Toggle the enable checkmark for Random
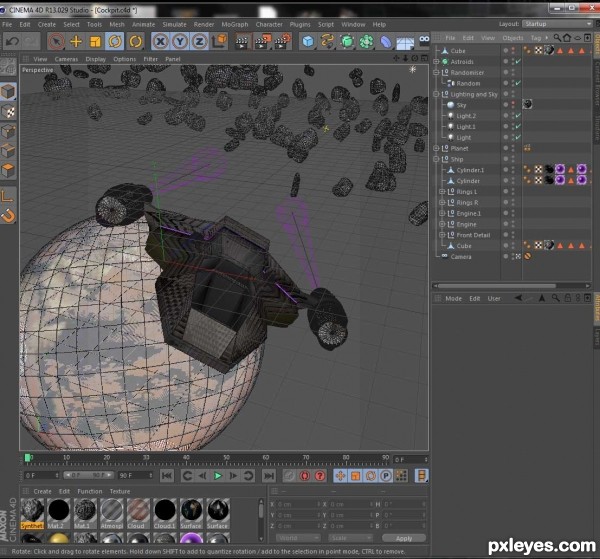The image size is (600, 559). coord(518,83)
